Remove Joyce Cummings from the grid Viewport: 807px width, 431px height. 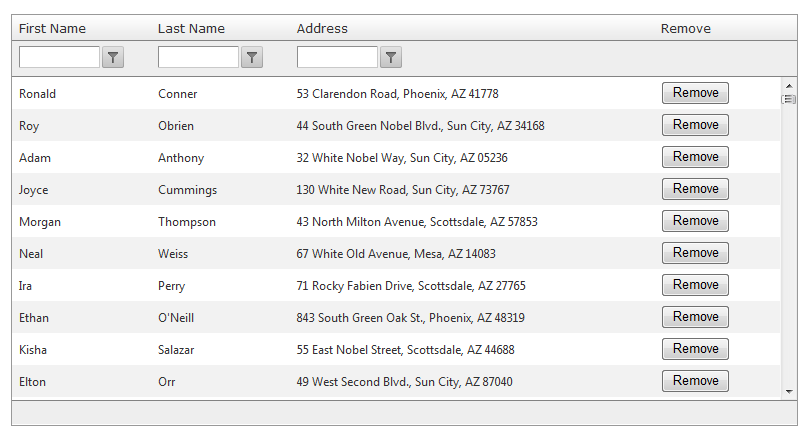(695, 189)
